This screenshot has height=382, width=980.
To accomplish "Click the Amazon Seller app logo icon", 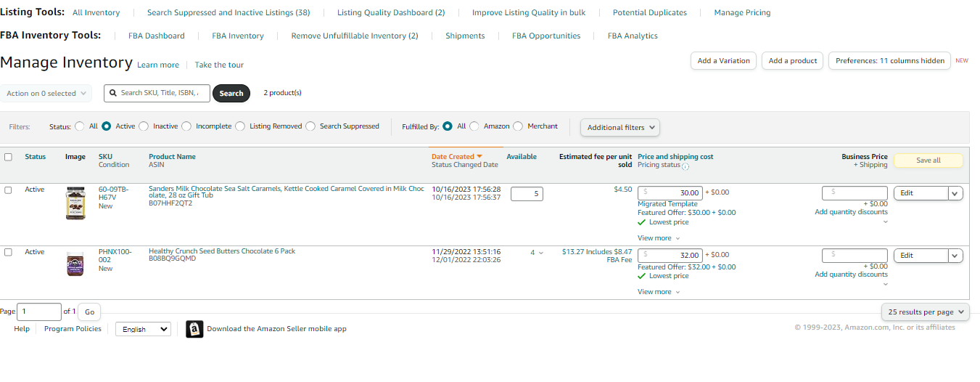I will click(x=194, y=329).
